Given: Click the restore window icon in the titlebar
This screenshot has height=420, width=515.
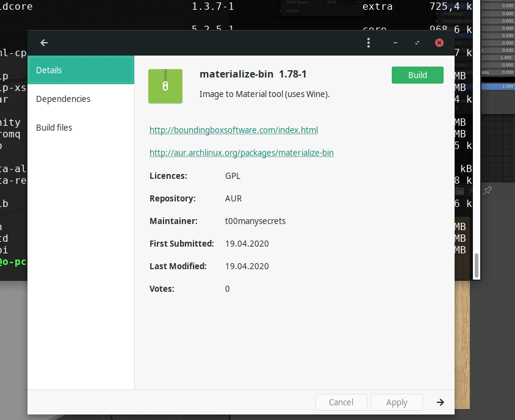Looking at the screenshot, I should coord(417,43).
